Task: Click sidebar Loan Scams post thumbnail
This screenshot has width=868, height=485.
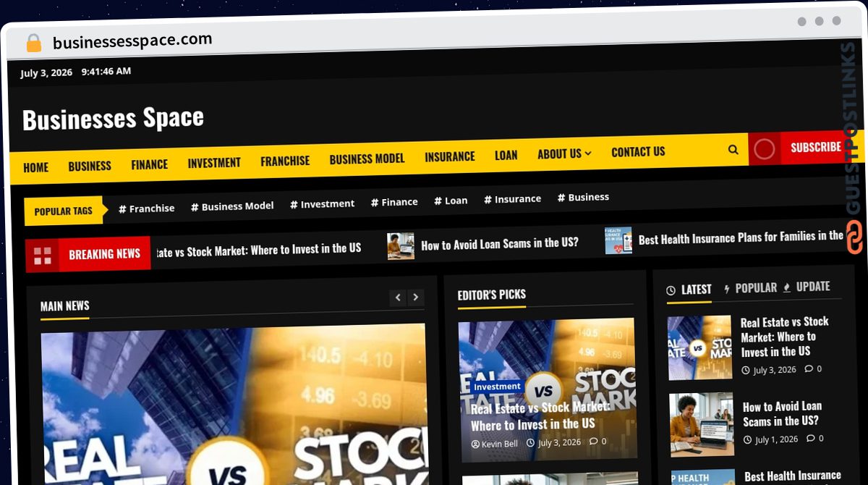Action: click(702, 425)
